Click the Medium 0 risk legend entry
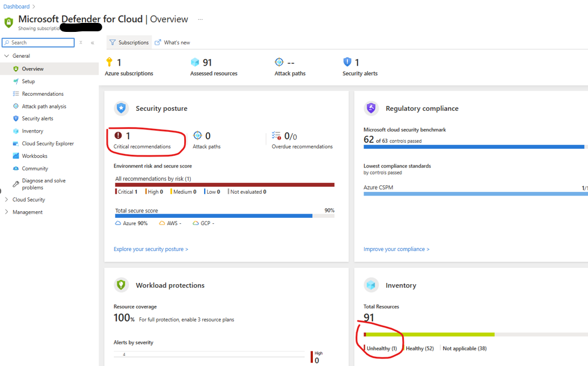 (184, 191)
